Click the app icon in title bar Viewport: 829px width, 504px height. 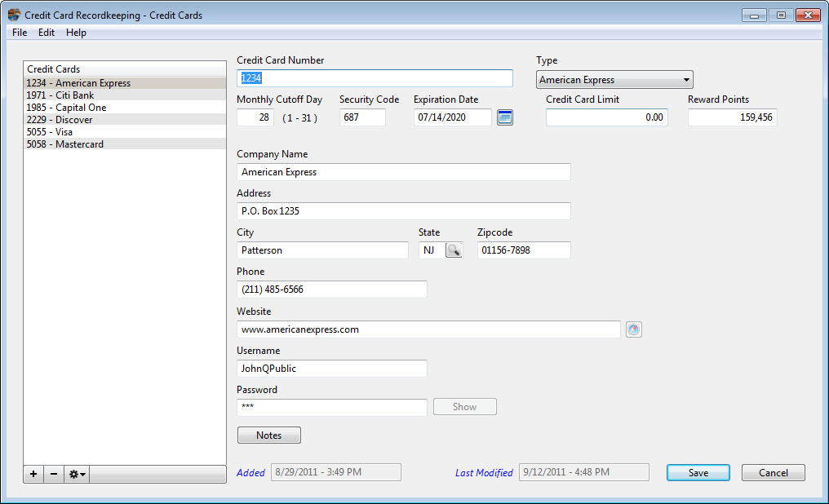point(14,15)
